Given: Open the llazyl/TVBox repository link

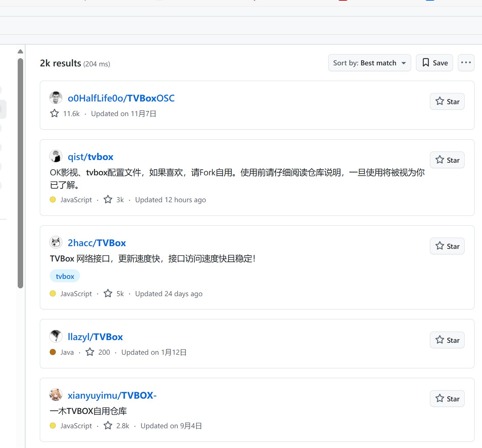Looking at the screenshot, I should coord(95,337).
